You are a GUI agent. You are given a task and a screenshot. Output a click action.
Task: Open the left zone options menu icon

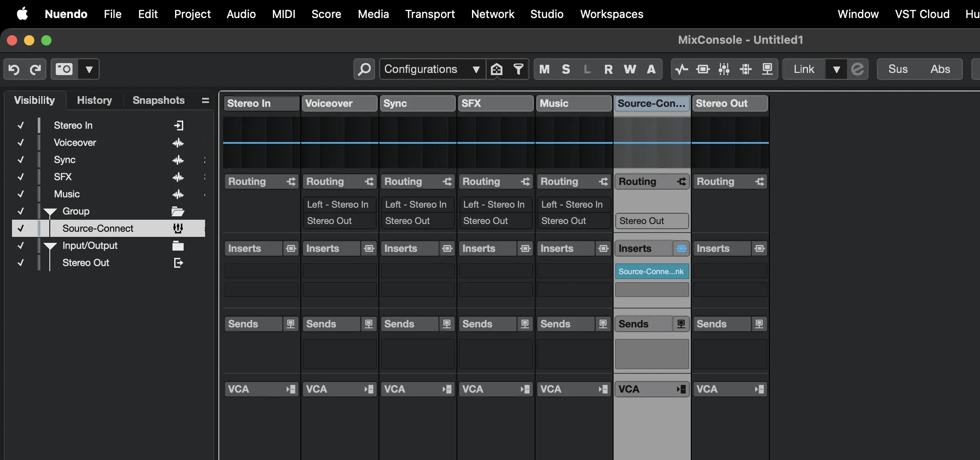click(x=205, y=100)
